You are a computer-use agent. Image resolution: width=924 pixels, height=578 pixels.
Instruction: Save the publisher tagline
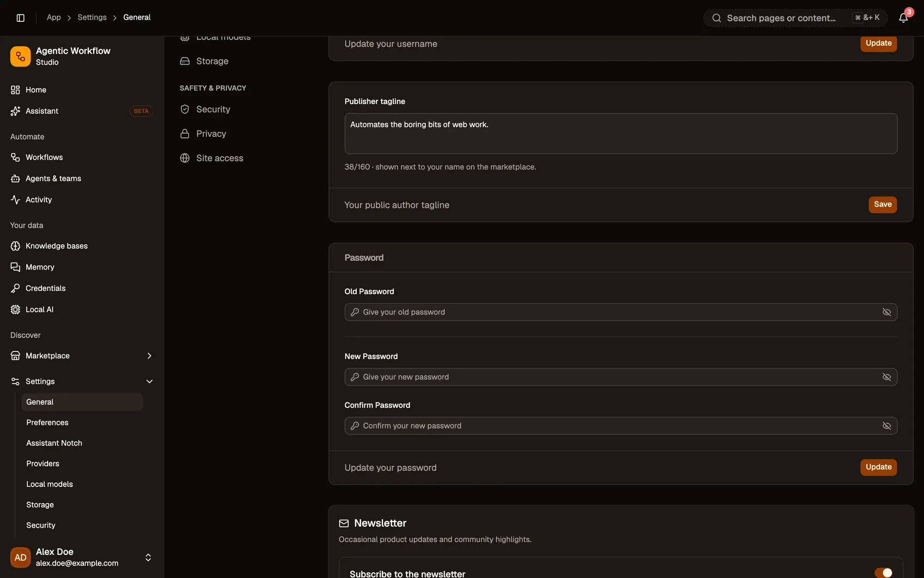tap(882, 204)
